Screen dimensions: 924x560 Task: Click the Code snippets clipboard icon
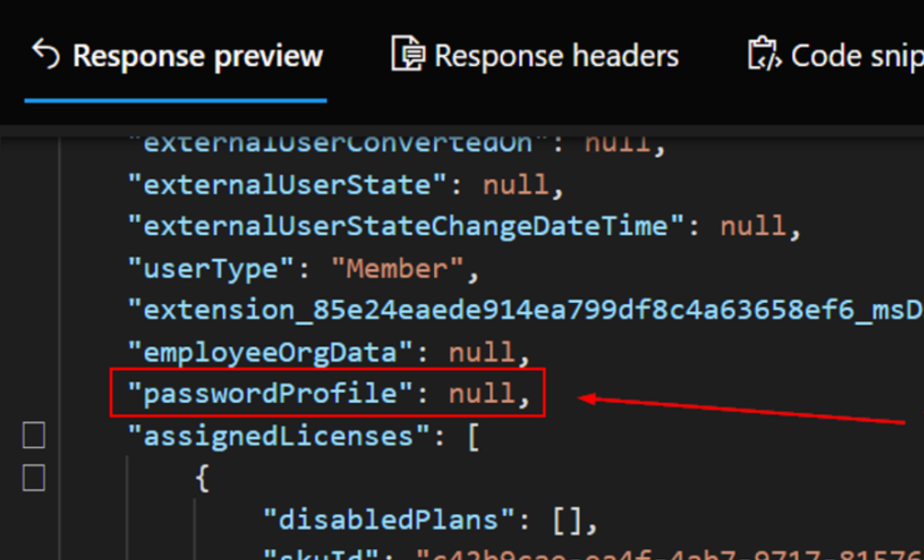(763, 54)
